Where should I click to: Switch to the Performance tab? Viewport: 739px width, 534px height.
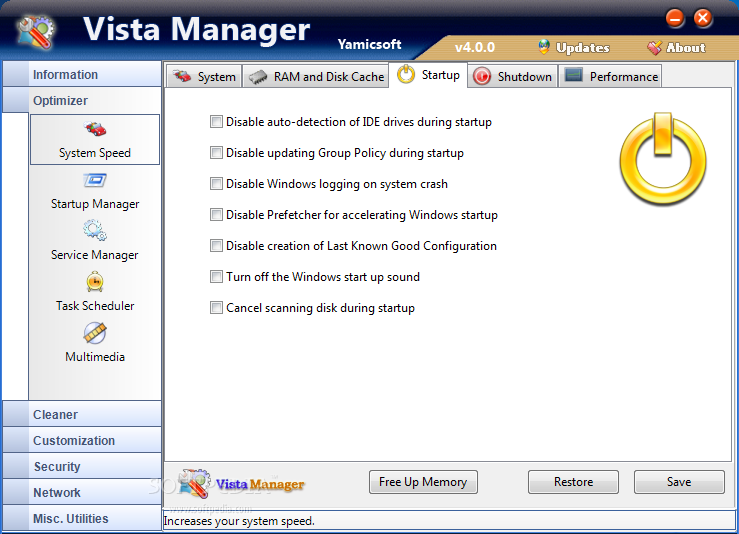[x=610, y=76]
